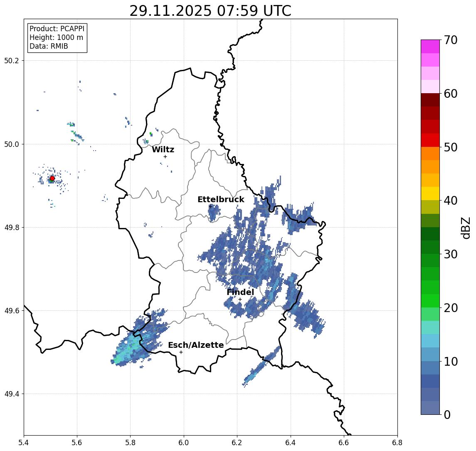Pick the yellow 40 dBZ colorbar swatch

pos(430,193)
